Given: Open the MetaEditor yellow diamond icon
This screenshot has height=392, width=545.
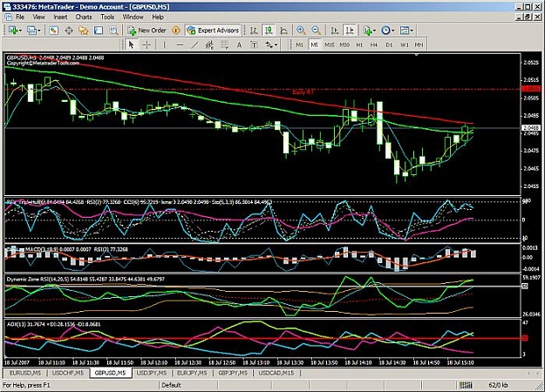Looking at the screenshot, I should [x=176, y=30].
